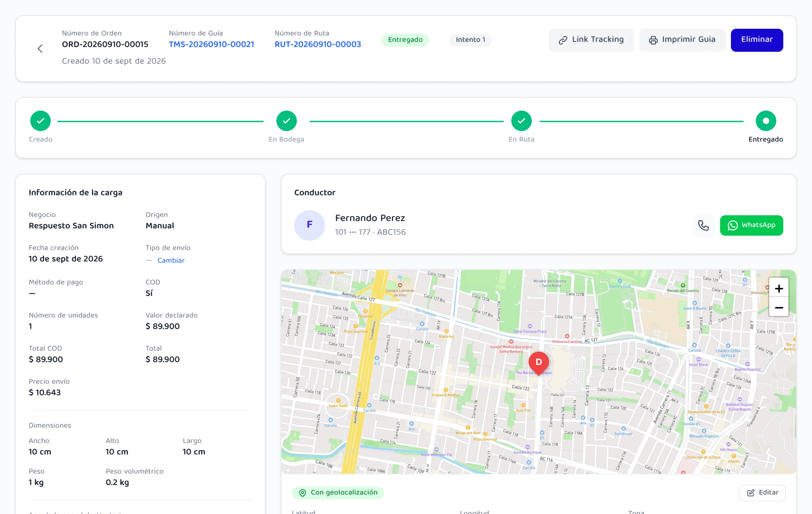
Task: Click the Intento 1 badge
Action: click(x=470, y=40)
